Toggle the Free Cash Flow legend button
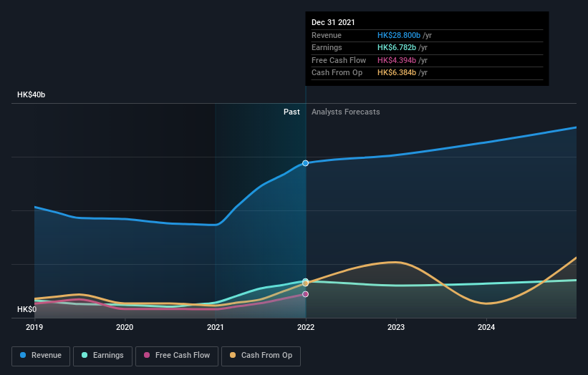 pyautogui.click(x=177, y=356)
